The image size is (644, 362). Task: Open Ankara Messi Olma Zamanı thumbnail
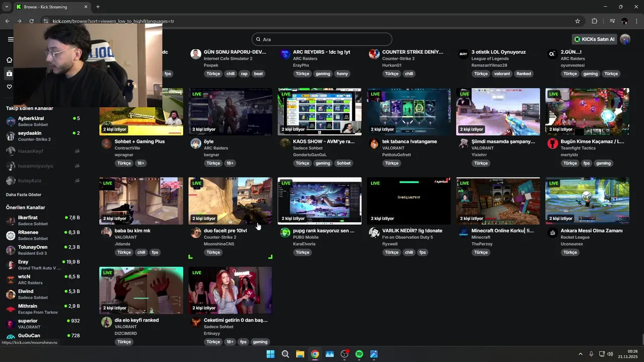click(x=587, y=201)
